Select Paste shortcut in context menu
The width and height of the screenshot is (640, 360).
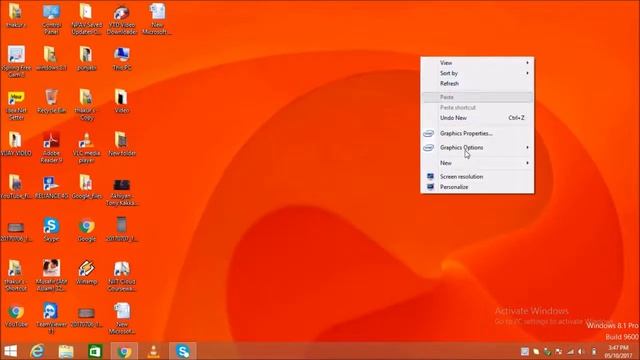477,107
